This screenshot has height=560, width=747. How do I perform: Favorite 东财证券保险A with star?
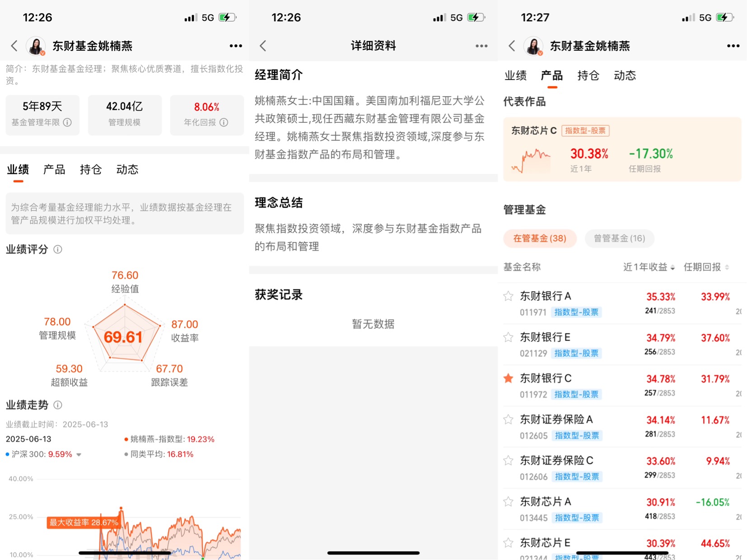508,419
